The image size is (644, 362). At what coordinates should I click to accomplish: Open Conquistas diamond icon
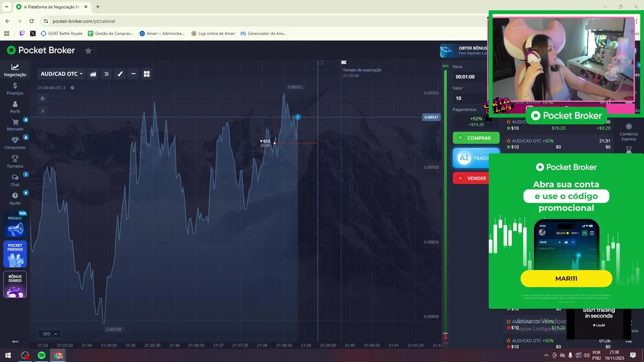(15, 143)
